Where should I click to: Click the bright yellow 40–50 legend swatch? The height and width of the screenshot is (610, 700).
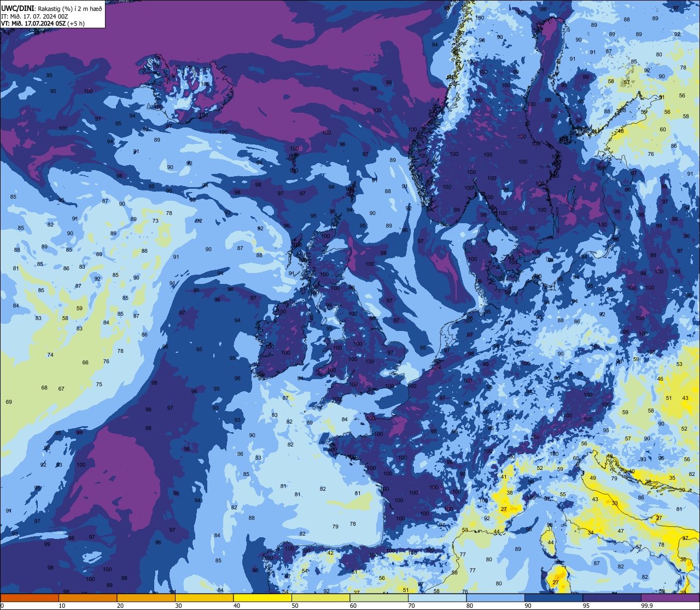[262, 597]
